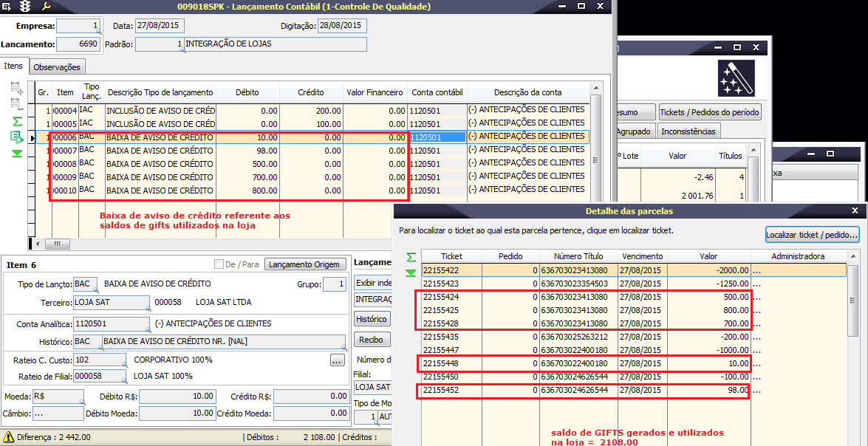
Task: Click the warning icon next to Diferença
Action: tap(8, 437)
